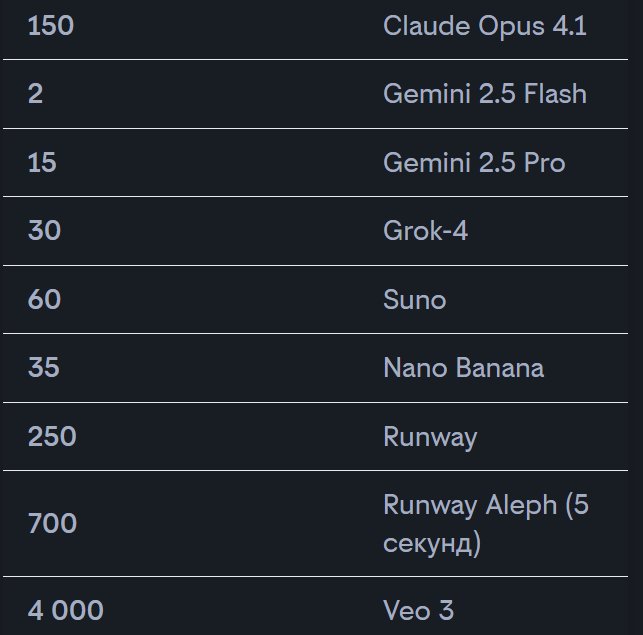
Task: Click the Gemini 2.5 Flash label
Action: pyautogui.click(x=484, y=94)
